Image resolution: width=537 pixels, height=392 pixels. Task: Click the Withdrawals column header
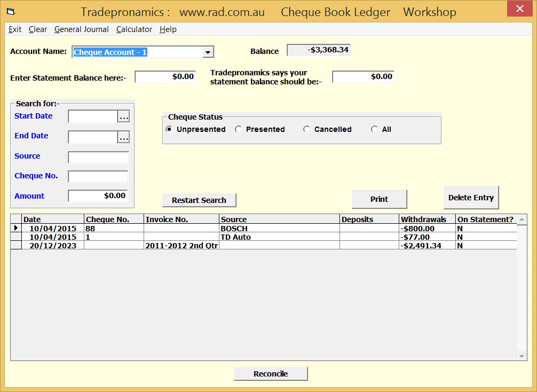coord(428,219)
